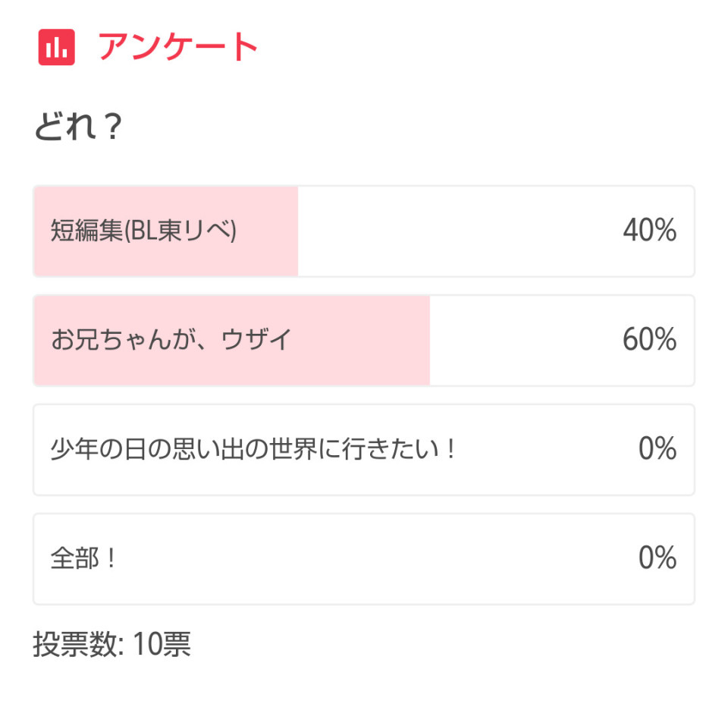Click empty middle area of 全部！ option row
The width and height of the screenshot is (728, 704).
pos(376,558)
